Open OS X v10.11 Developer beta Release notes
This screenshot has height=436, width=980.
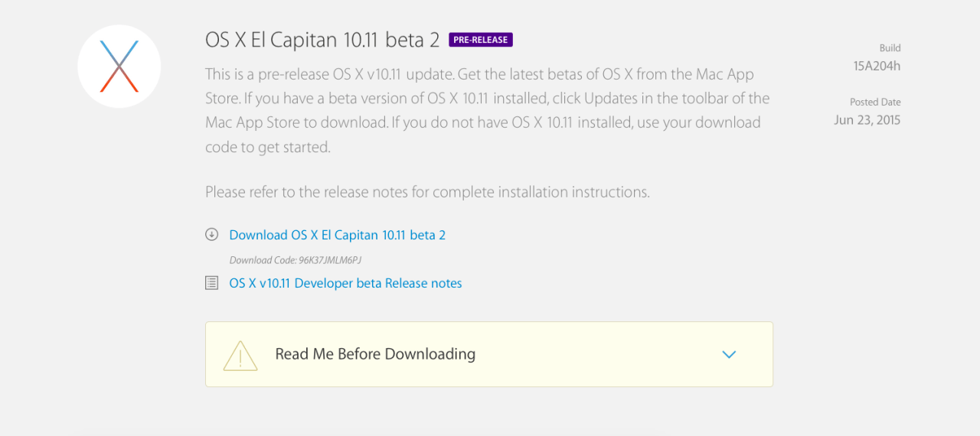click(x=345, y=283)
